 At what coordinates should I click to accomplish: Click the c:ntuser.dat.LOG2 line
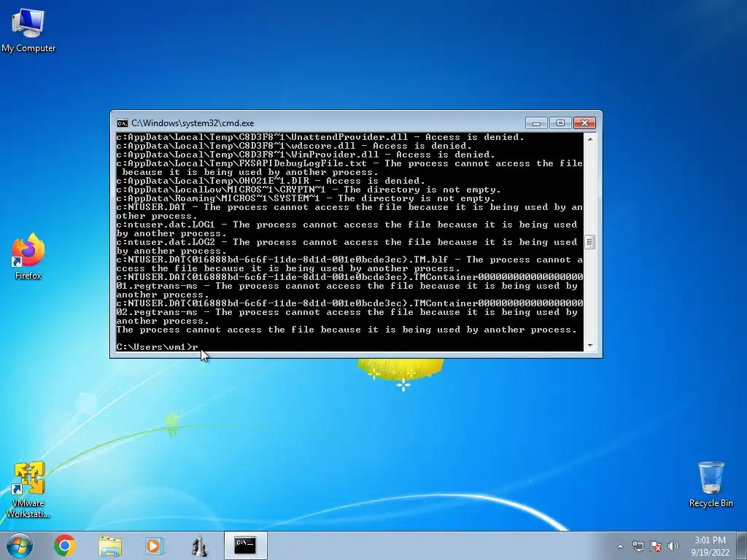(347, 246)
